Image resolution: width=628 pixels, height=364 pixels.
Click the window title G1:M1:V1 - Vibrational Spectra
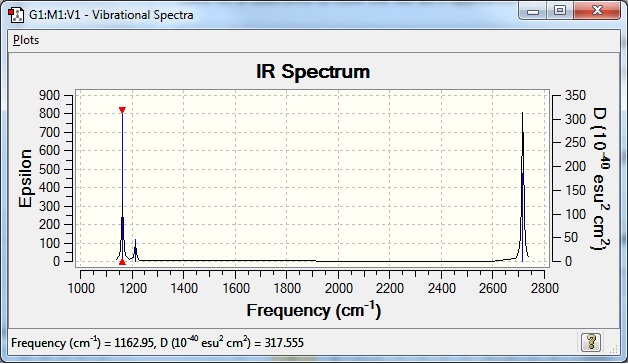pyautogui.click(x=111, y=15)
